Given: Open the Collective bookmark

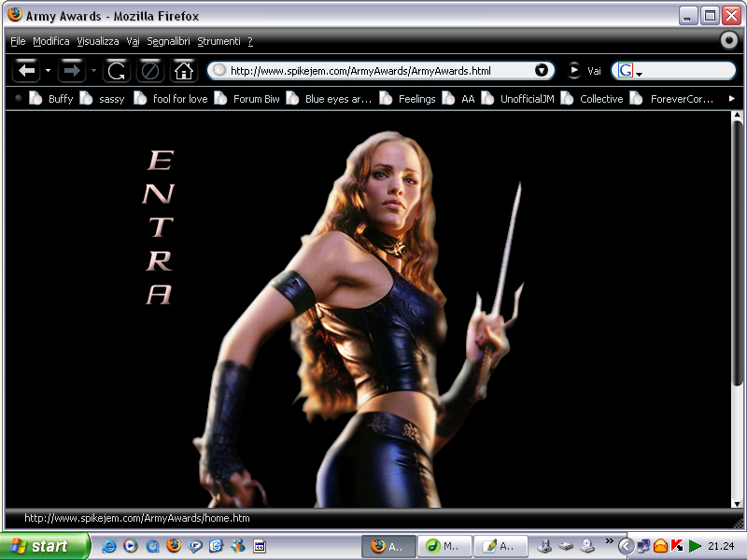Looking at the screenshot, I should (x=592, y=99).
